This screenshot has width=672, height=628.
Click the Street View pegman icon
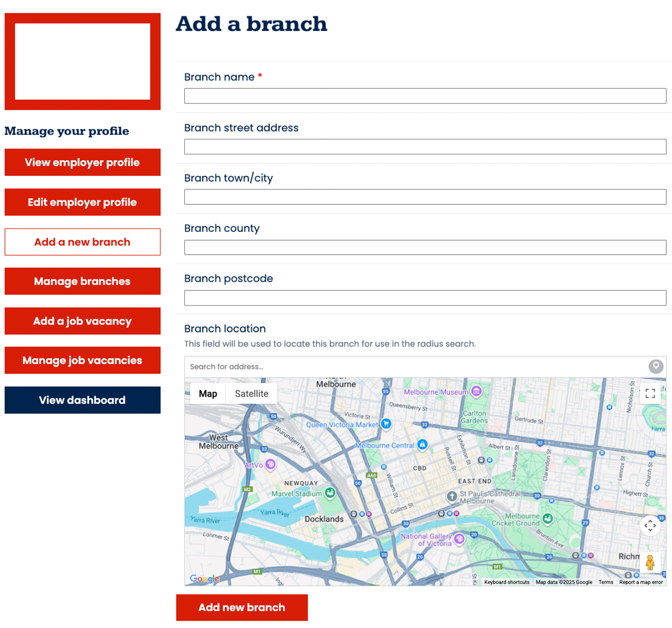[x=650, y=562]
